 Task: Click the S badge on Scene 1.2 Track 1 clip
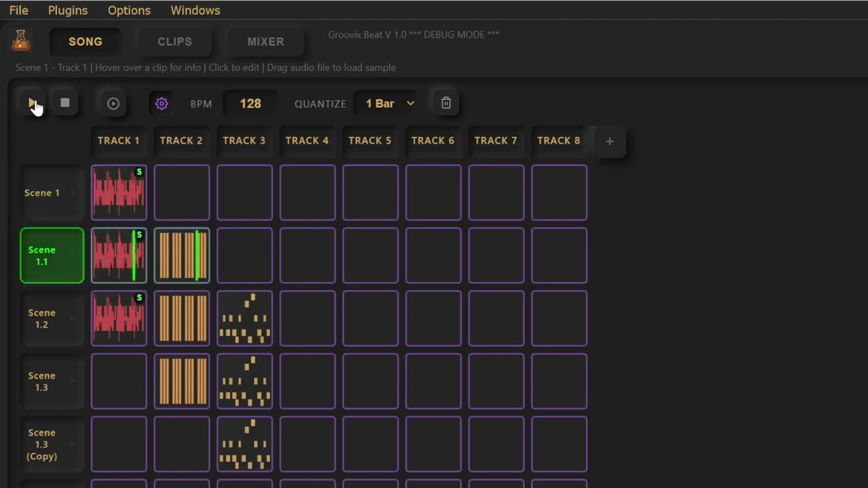pos(140,298)
